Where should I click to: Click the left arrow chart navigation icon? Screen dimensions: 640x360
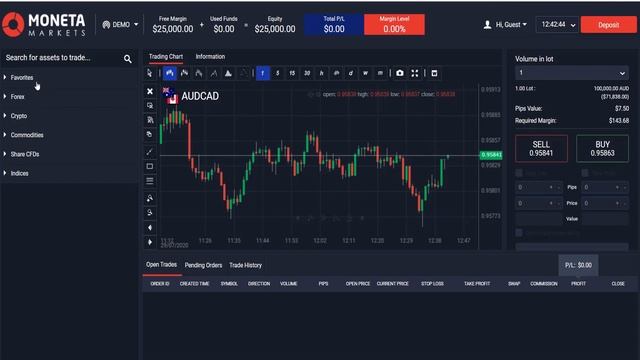[x=150, y=228]
